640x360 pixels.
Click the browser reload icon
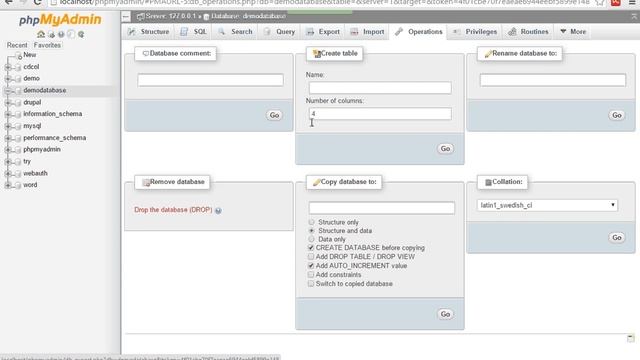(38, 2)
